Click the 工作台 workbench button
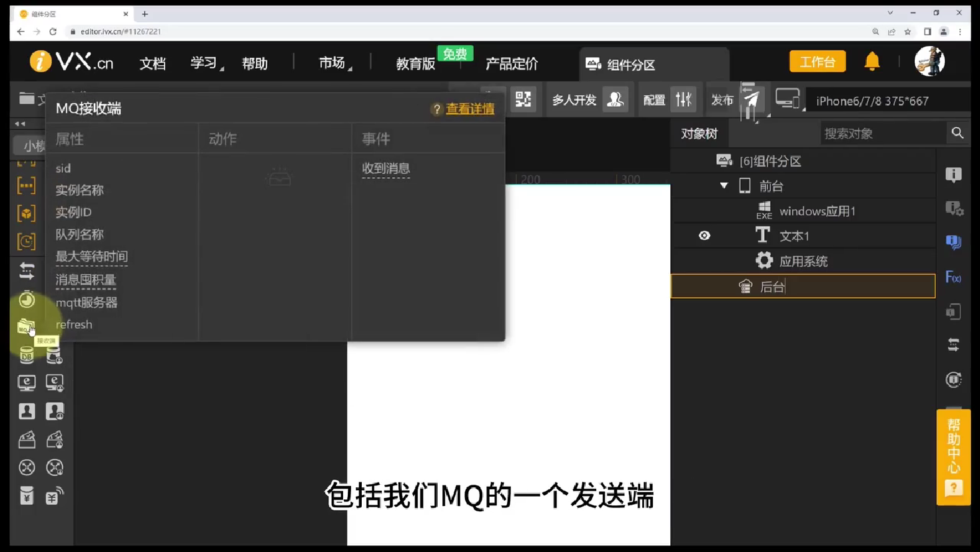The height and width of the screenshot is (552, 980). [x=817, y=62]
